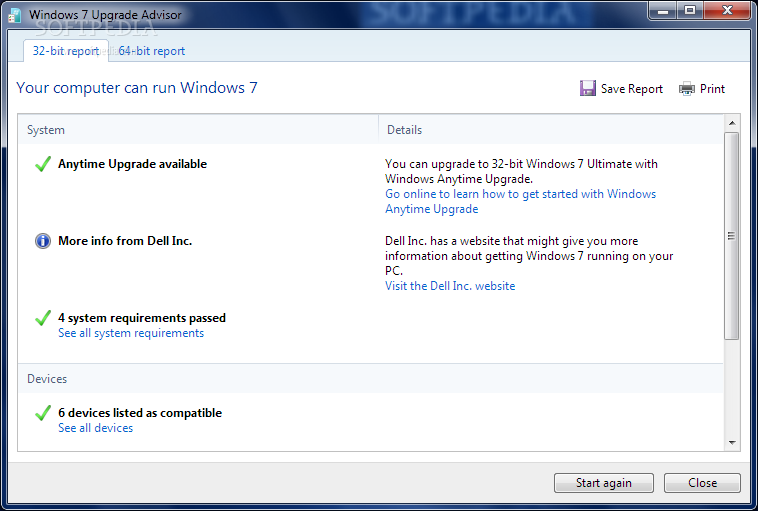
Task: Click the vertical scrollbar thumb
Action: (x=732, y=236)
